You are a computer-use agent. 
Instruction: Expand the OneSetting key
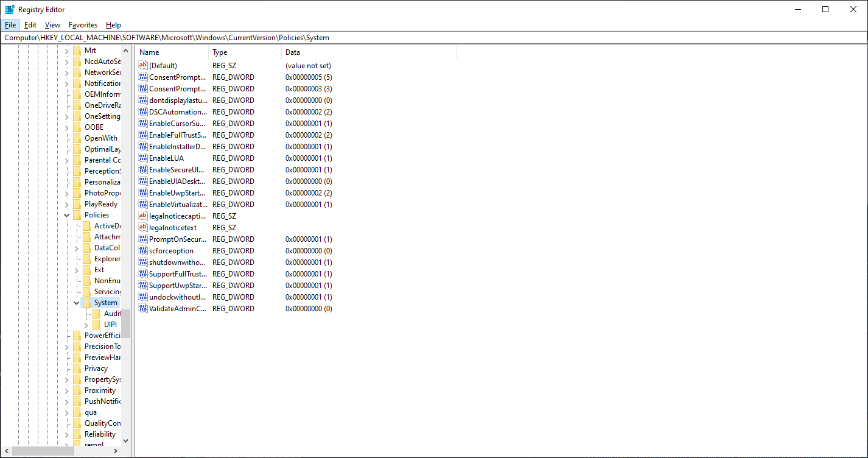tap(67, 116)
